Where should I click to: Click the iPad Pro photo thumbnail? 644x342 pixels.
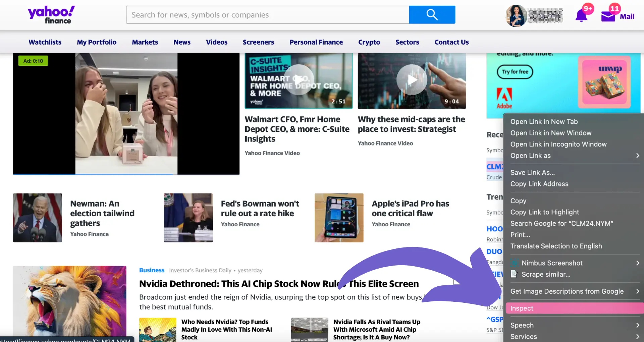(339, 218)
